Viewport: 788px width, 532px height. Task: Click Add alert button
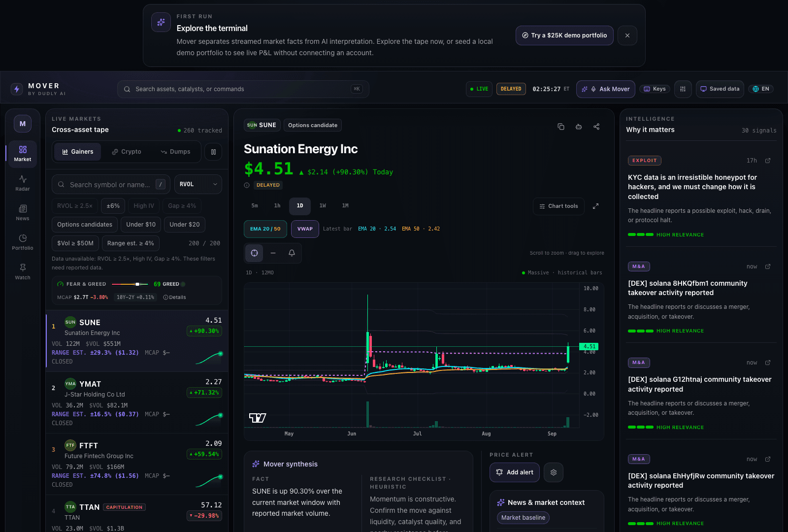tap(515, 472)
